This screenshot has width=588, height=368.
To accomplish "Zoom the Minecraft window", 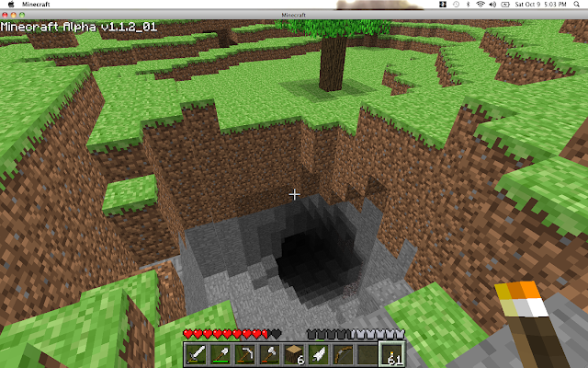I will point(22,15).
